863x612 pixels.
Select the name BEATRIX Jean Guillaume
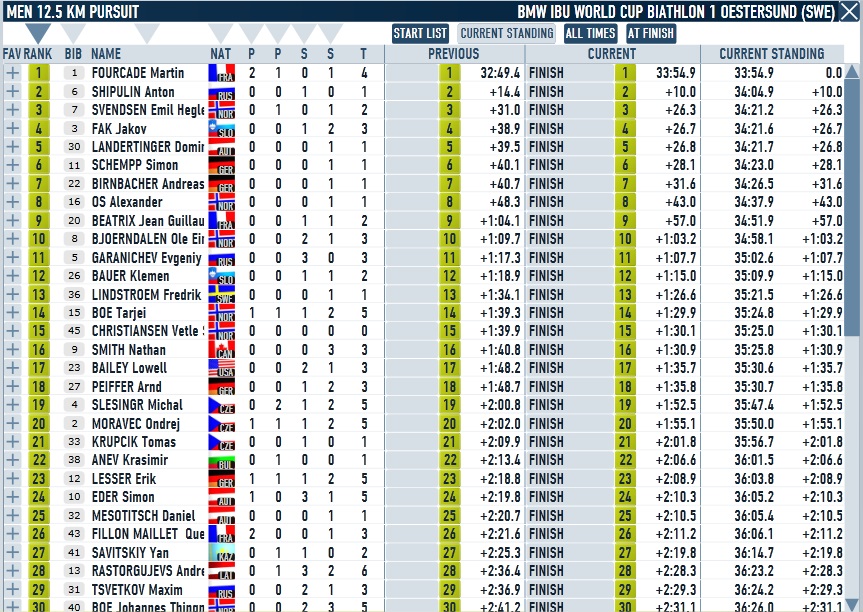[148, 221]
